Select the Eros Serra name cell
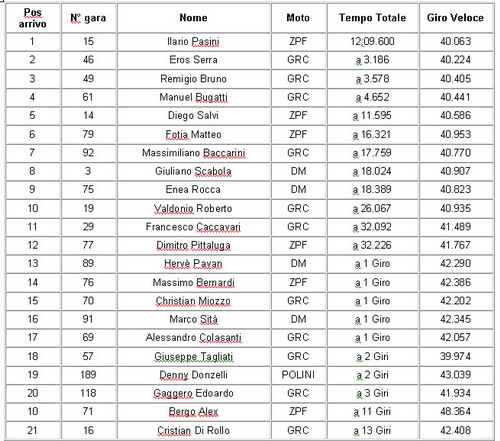The image size is (500, 441). coord(193,60)
